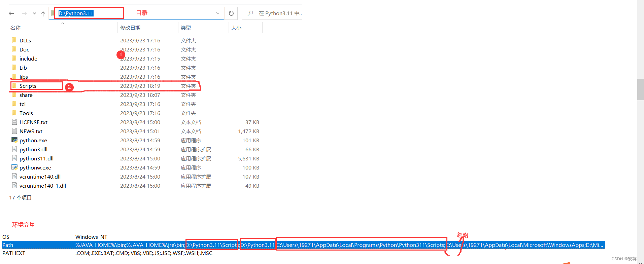Select the file name LICENSE.txt
The width and height of the screenshot is (644, 264).
pyautogui.click(x=33, y=122)
